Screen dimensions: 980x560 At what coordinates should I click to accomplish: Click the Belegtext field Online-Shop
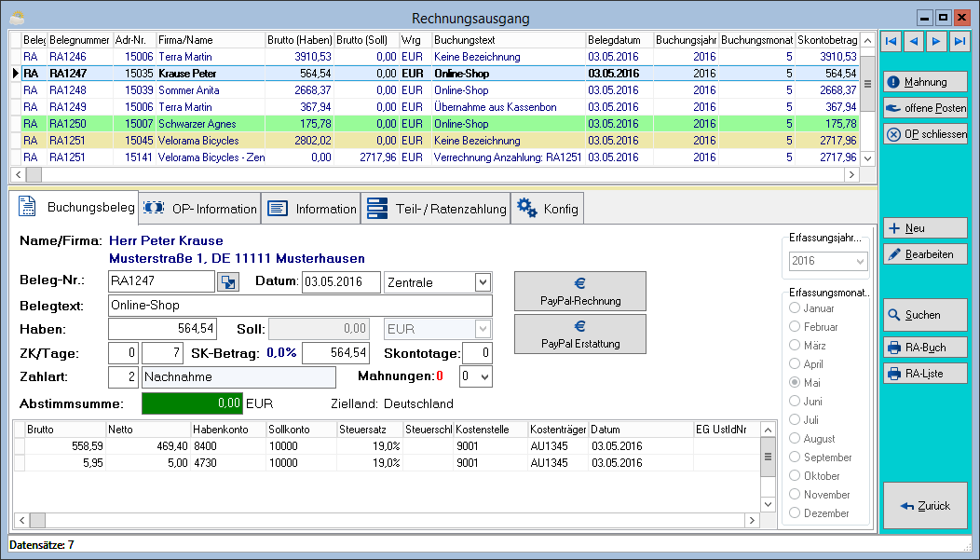[x=300, y=305]
